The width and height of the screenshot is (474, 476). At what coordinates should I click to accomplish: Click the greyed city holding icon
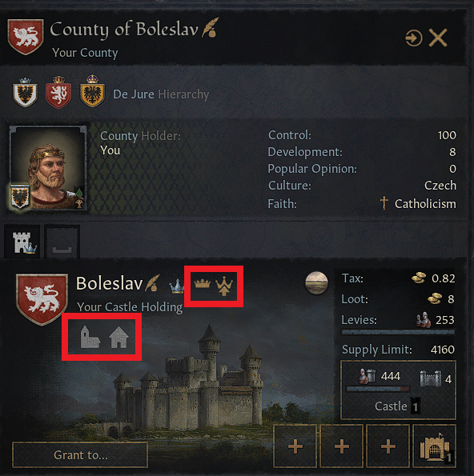coord(118,338)
